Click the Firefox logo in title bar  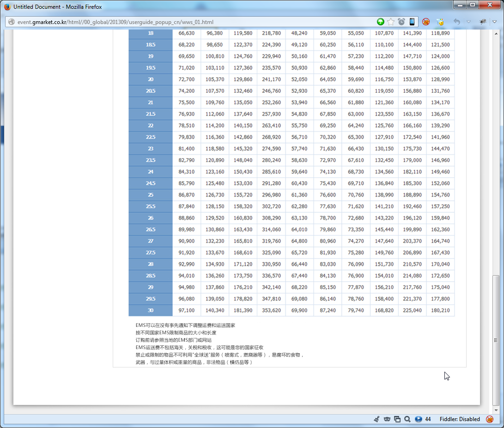pyautogui.click(x=7, y=7)
